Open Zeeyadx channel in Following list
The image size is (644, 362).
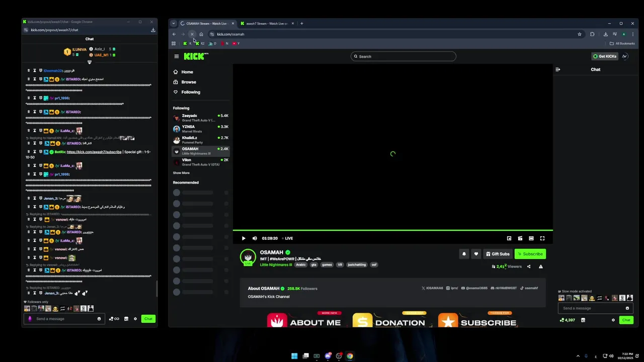(x=201, y=118)
